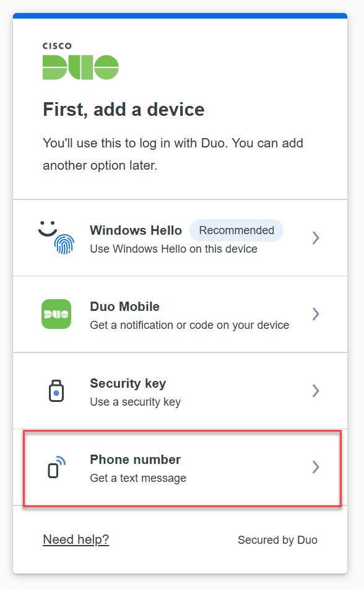Screen dimensions: 364x589
Task: Expand the Windows Hello option chevron
Action: pyautogui.click(x=316, y=238)
